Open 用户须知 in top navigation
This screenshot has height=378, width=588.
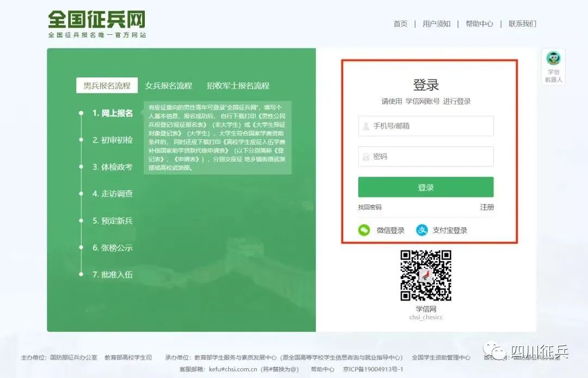(x=436, y=24)
